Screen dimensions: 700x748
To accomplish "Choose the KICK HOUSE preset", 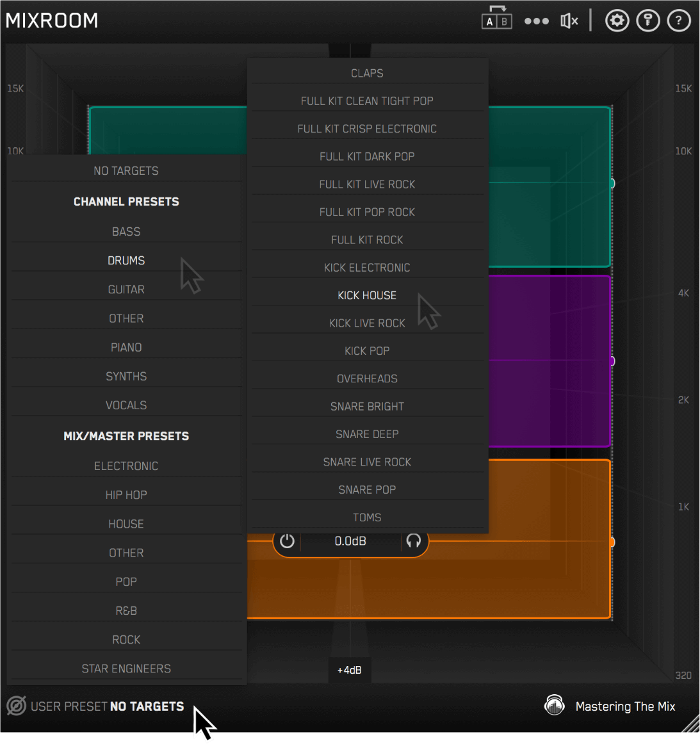I will click(367, 295).
